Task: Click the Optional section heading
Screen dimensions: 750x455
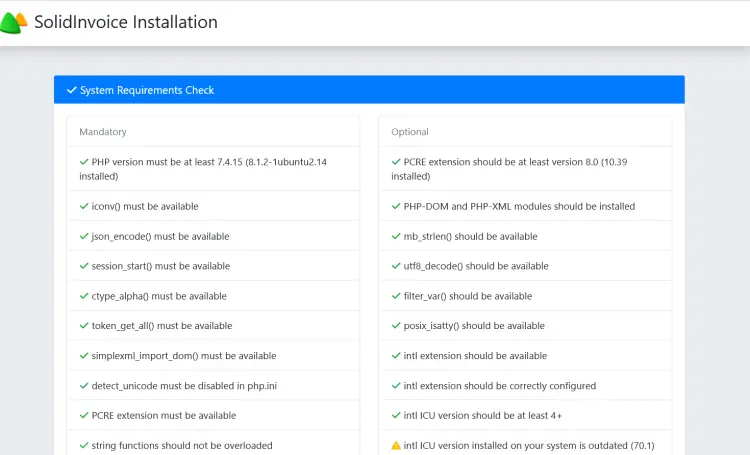Action: coord(410,132)
